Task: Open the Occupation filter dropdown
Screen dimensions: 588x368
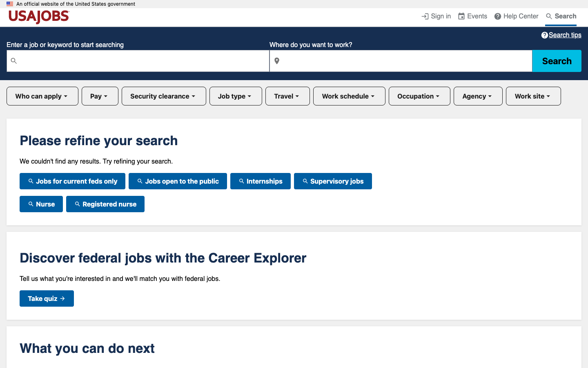Action: 419,96
